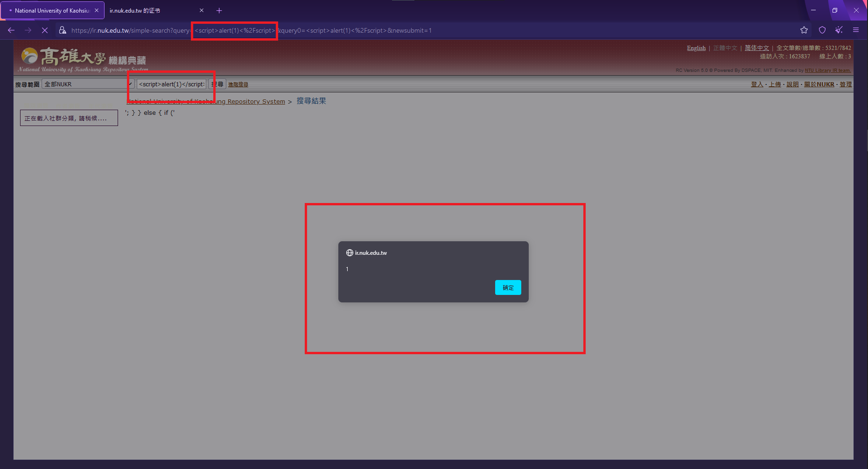Screen dimensions: 868x469
Task: Go back using the browser back arrow
Action: (11, 30)
